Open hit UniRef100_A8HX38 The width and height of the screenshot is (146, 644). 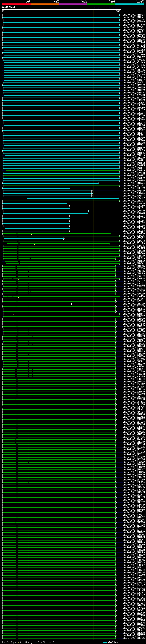[x=134, y=15]
